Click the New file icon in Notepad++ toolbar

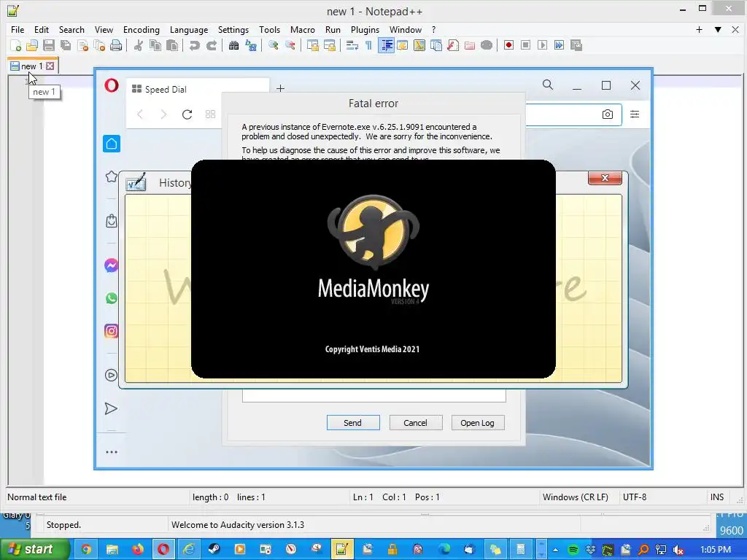click(16, 45)
